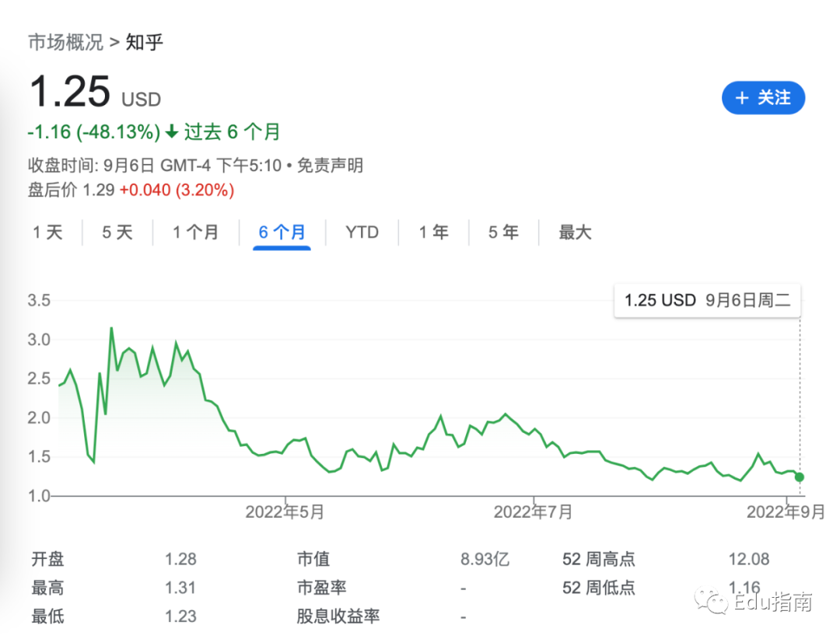Click the 2022年7月 axis label
Screen dimensions: 840x639
tap(533, 512)
